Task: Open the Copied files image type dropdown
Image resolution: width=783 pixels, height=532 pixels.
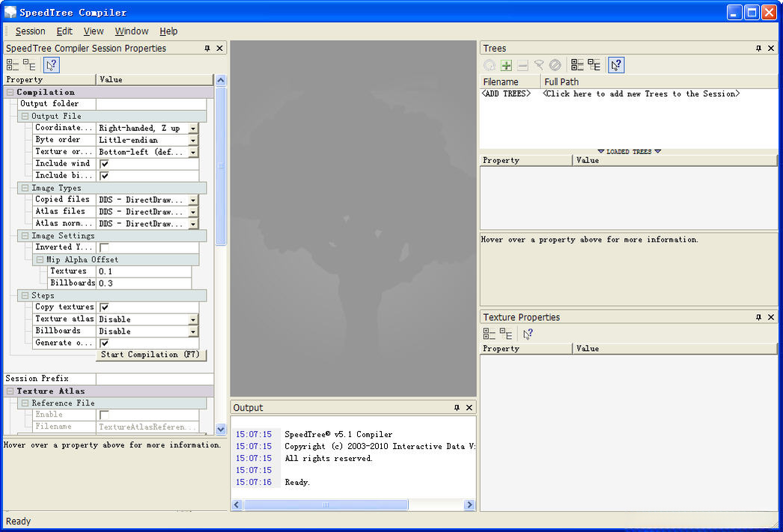Action: pos(192,200)
